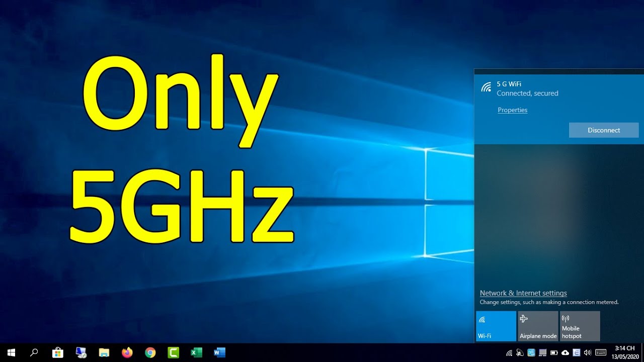The width and height of the screenshot is (644, 362).
Task: Open Camtasia from the taskbar
Action: [x=174, y=352]
